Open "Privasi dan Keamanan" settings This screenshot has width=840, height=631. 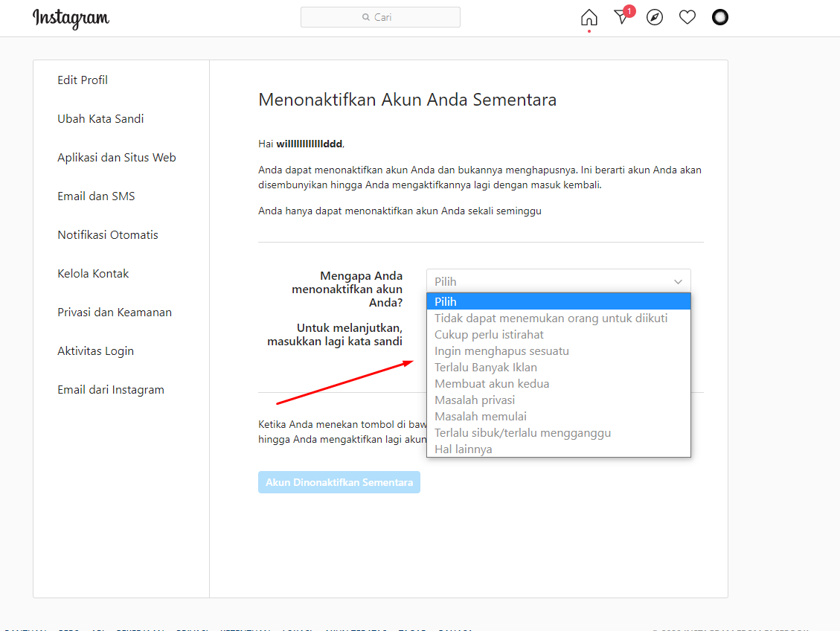coord(115,312)
